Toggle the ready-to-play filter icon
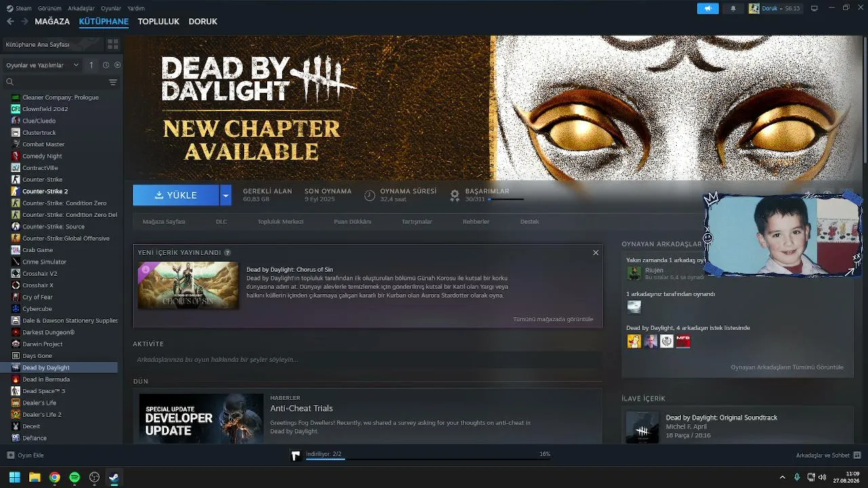 pyautogui.click(x=117, y=65)
